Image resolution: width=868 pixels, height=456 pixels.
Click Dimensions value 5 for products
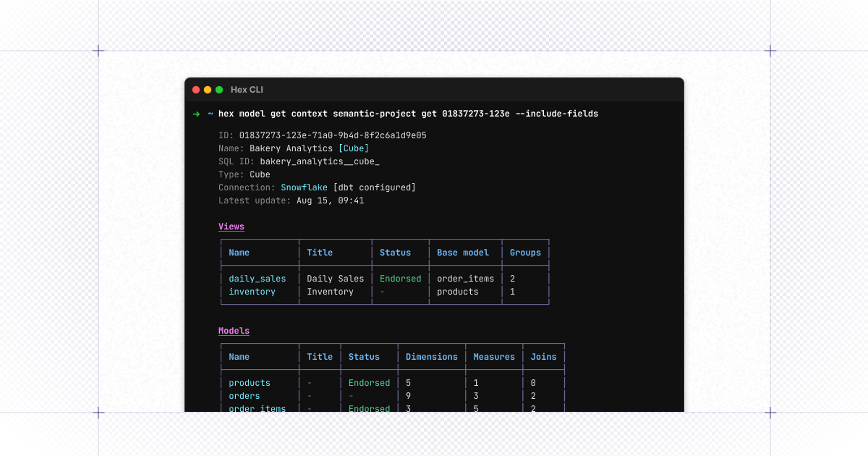(x=409, y=383)
